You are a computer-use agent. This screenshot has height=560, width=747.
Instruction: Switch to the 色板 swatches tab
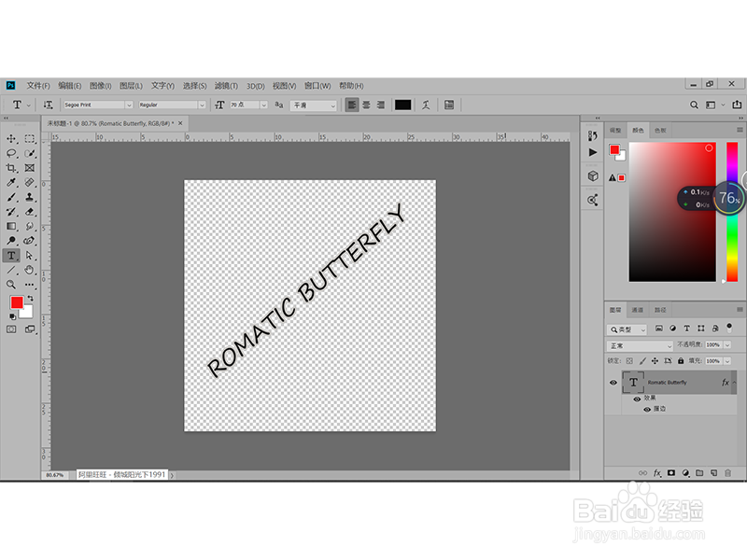660,130
